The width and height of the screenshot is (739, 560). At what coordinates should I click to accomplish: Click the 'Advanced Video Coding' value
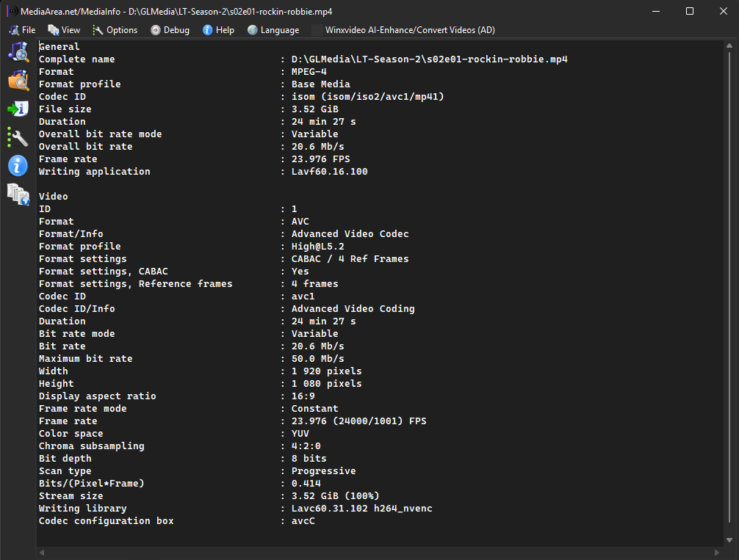point(353,309)
